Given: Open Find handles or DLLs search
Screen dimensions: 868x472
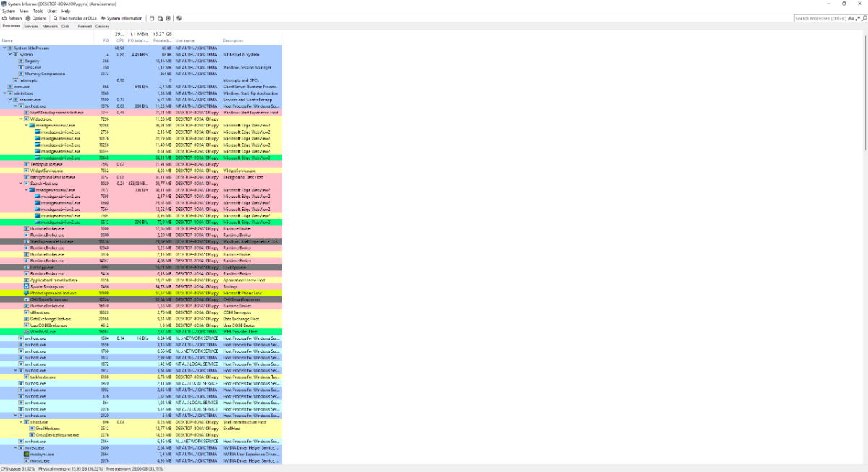Looking at the screenshot, I should (77, 18).
